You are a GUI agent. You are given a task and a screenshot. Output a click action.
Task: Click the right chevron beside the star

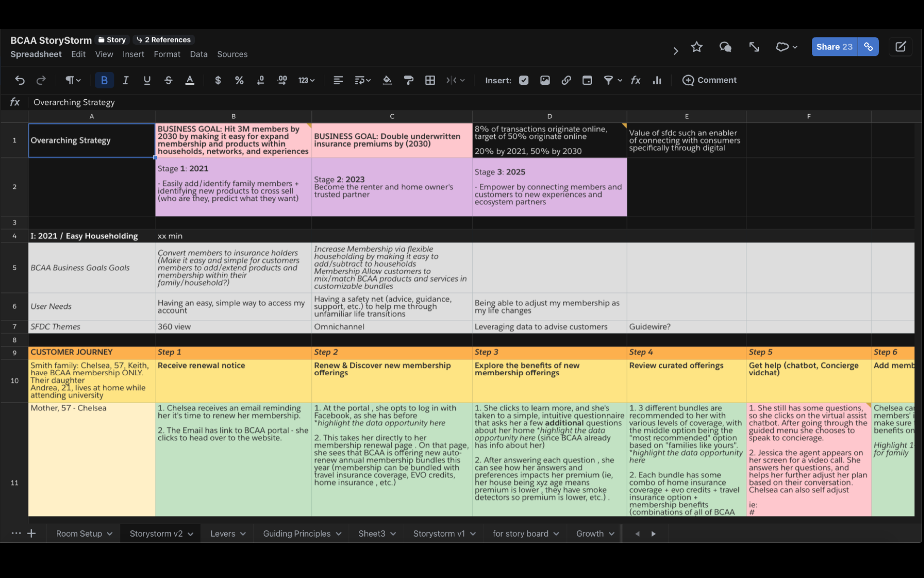pyautogui.click(x=676, y=51)
